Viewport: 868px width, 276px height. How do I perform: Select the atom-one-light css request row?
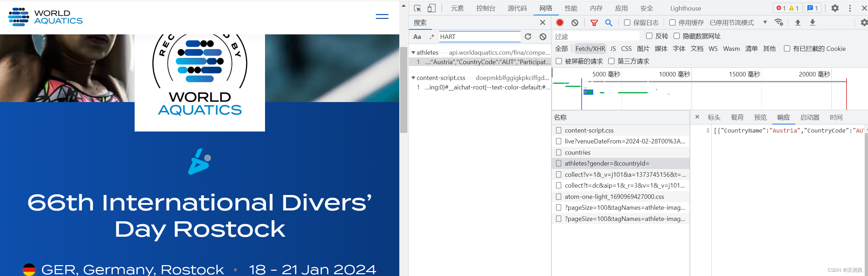621,197
